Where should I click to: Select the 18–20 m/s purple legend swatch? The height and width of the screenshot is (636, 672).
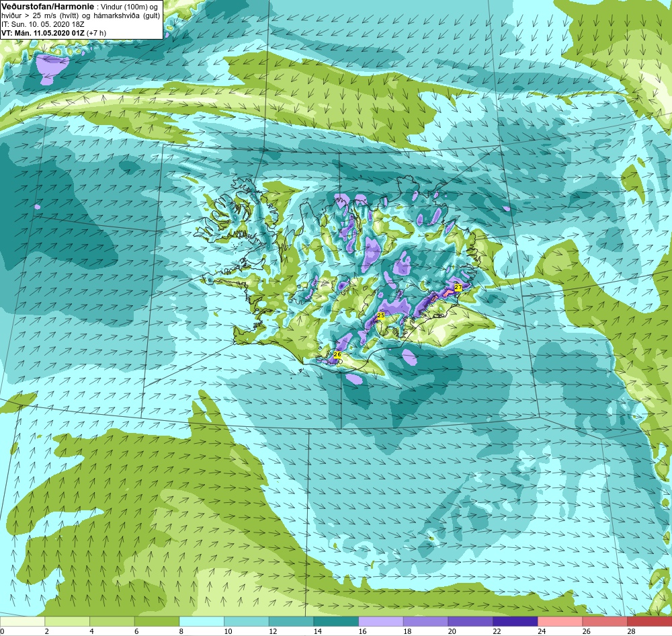(x=425, y=622)
